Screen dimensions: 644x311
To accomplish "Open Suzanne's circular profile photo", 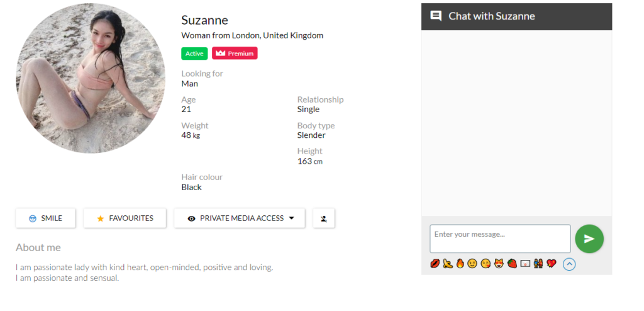I will (x=91, y=78).
